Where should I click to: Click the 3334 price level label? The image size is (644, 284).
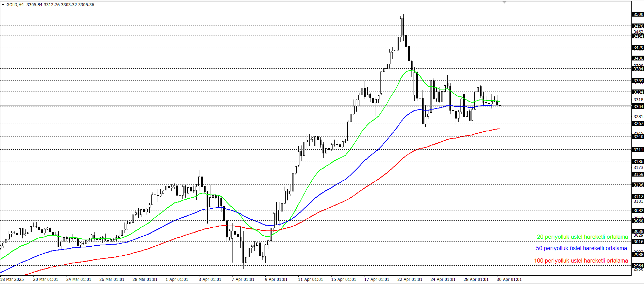[x=638, y=92]
